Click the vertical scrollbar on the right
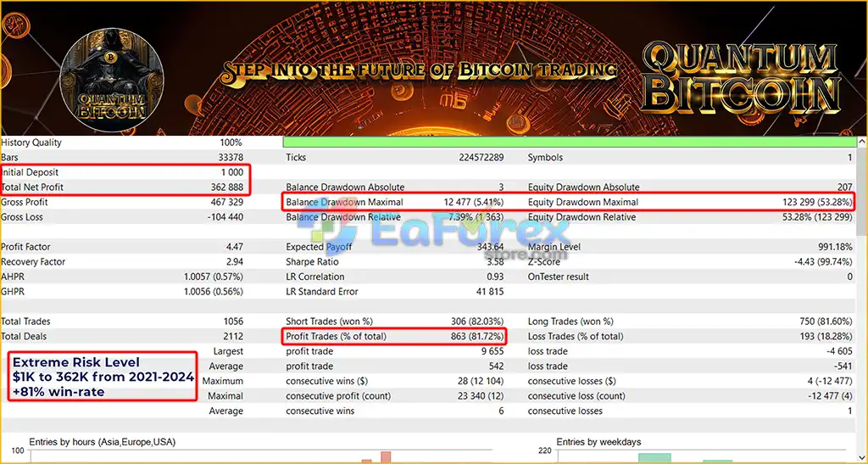This screenshot has height=464, width=868. pos(861,299)
